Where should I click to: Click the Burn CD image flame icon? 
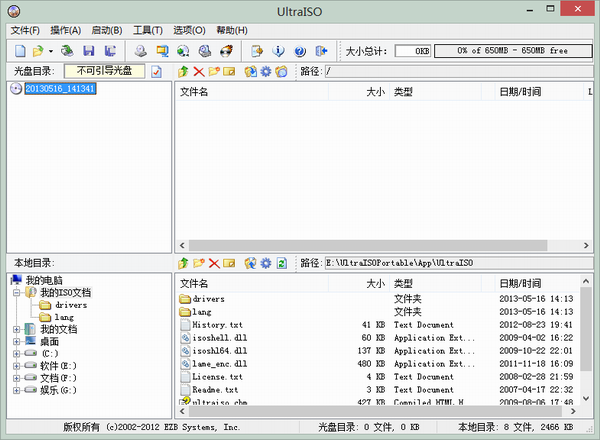point(226,51)
